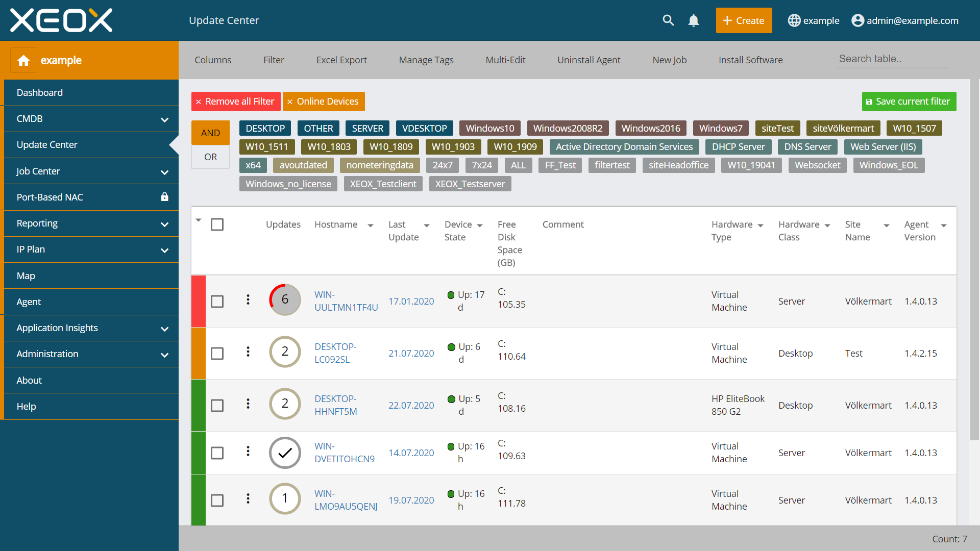The width and height of the screenshot is (980, 551).
Task: Click the Port-Based NAC lock icon
Action: (x=164, y=197)
